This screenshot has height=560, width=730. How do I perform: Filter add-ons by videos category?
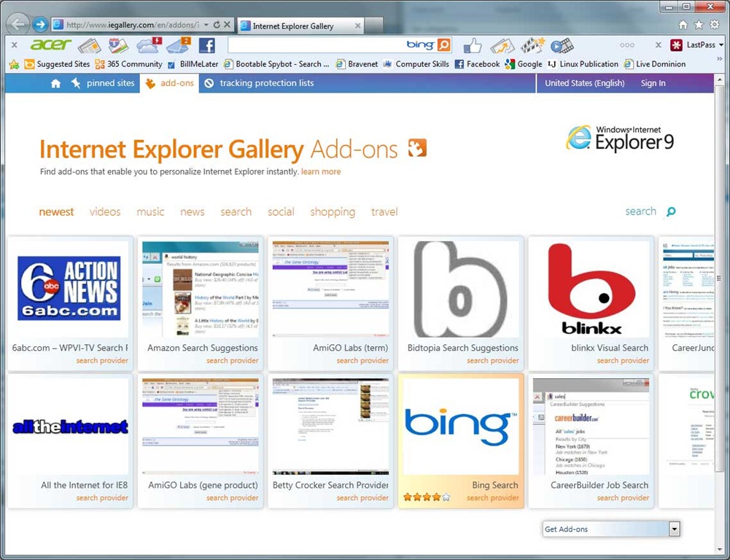click(105, 211)
